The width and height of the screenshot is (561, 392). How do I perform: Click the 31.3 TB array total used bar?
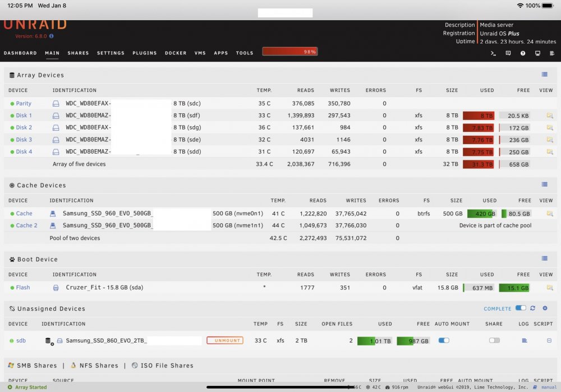click(479, 164)
